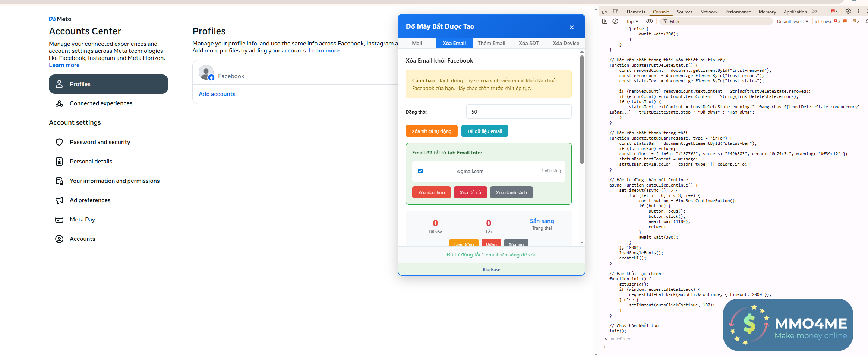Open the Xóa Device tab
The image size is (868, 357).
[x=566, y=43]
